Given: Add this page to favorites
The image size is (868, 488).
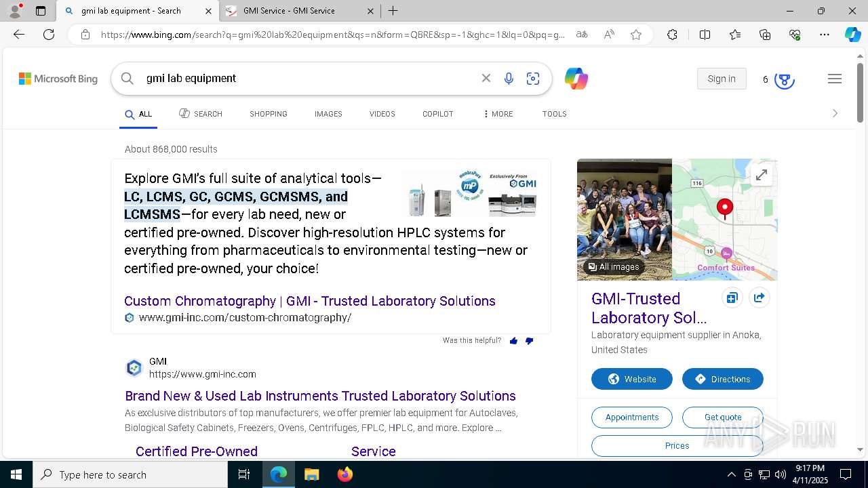Looking at the screenshot, I should 636,35.
